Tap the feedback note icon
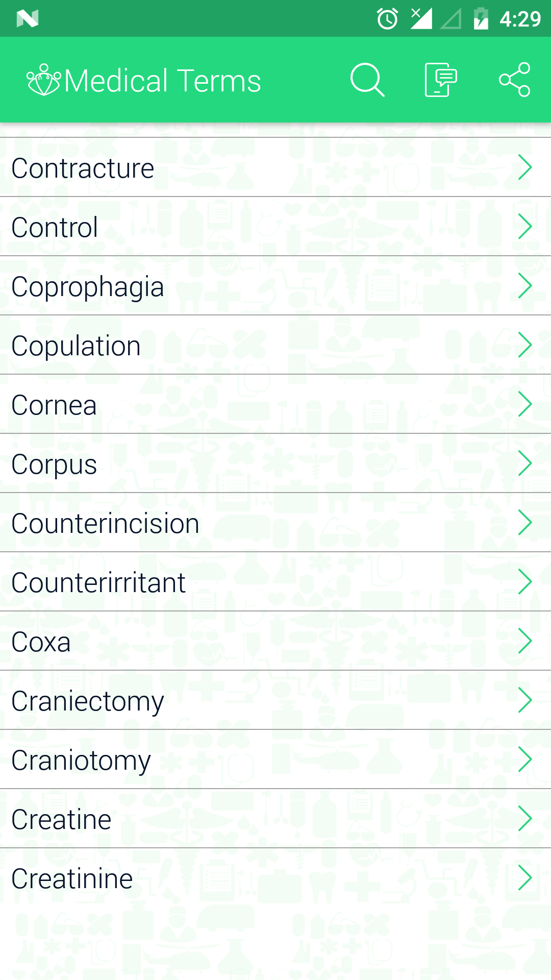 [441, 80]
